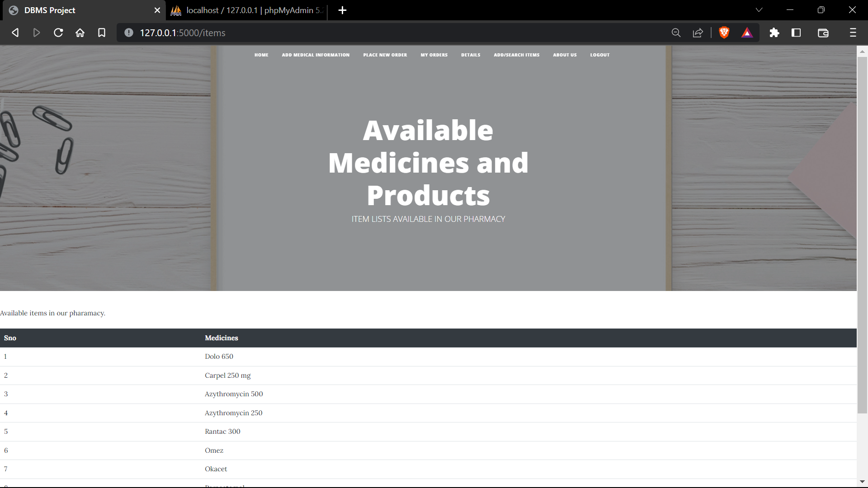Image resolution: width=868 pixels, height=488 pixels.
Task: Go to Place New Order
Action: coord(385,55)
